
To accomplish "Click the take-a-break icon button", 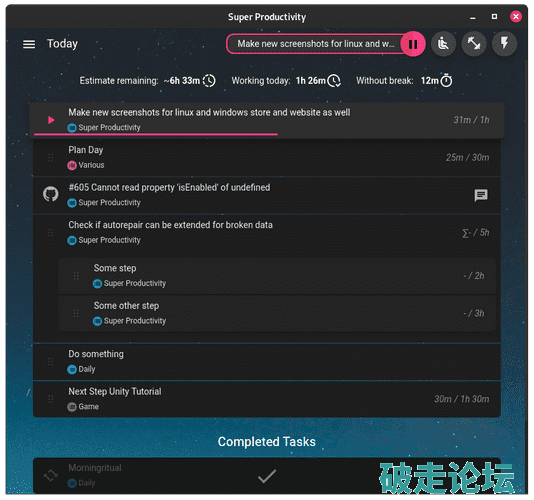I will coord(443,44).
